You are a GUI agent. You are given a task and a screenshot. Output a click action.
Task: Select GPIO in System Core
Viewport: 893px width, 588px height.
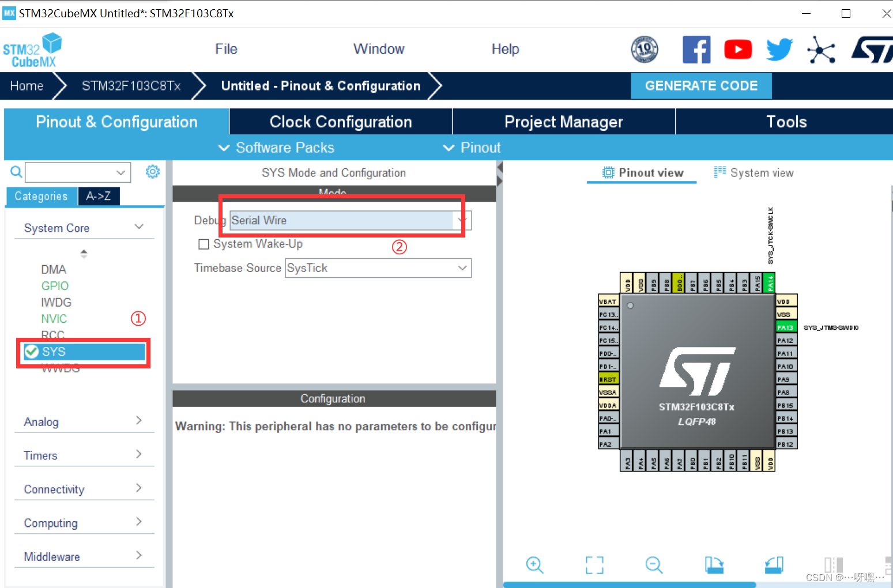click(x=55, y=286)
